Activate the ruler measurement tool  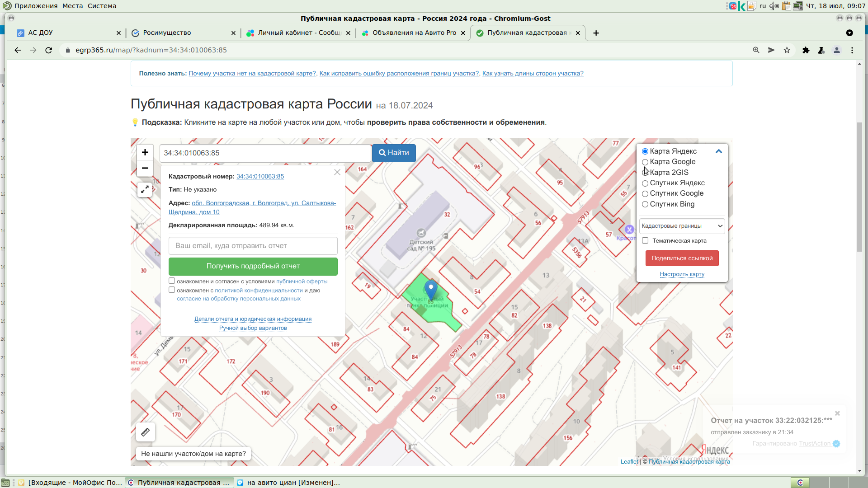pos(145,432)
